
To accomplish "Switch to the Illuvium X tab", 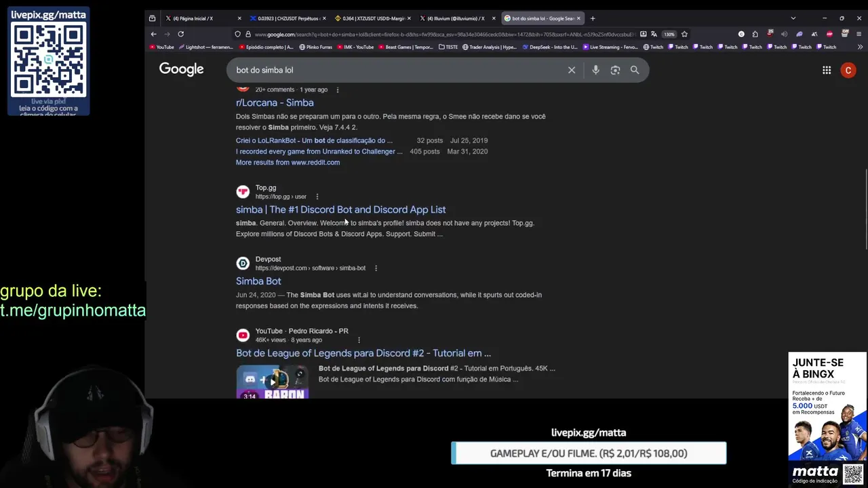I will [x=457, y=18].
